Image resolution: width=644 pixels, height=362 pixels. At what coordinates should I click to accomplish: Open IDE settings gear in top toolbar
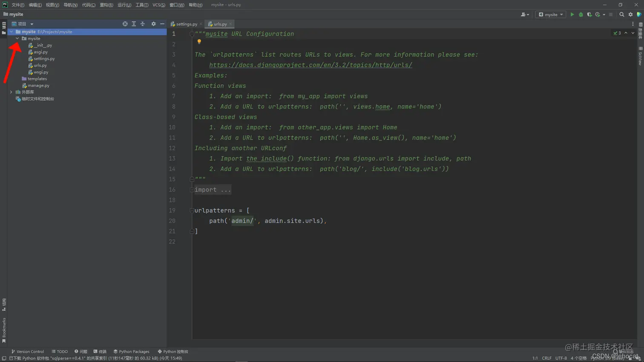click(x=630, y=14)
